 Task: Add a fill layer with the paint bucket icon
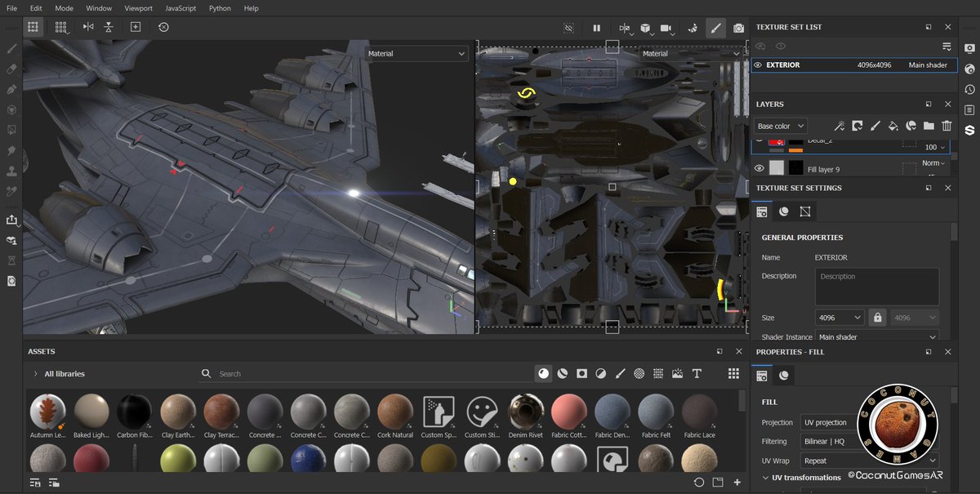coord(893,126)
